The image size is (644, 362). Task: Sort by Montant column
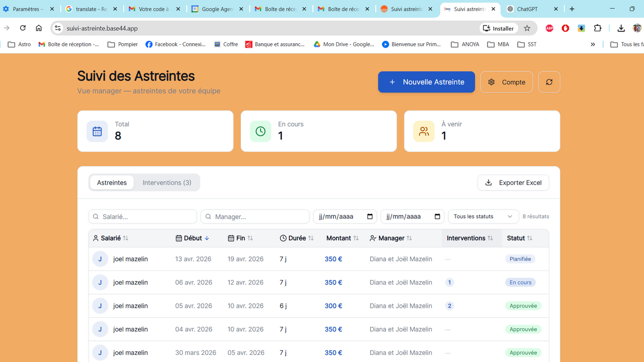click(x=343, y=238)
